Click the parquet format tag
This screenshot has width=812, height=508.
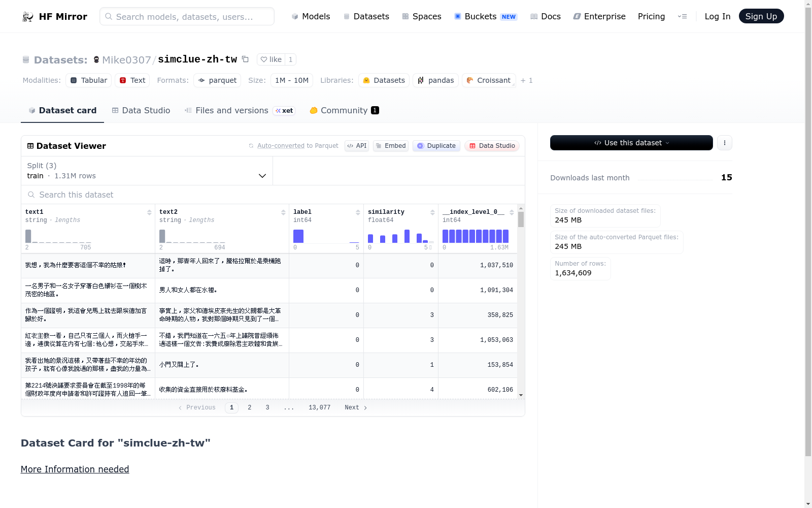pos(217,80)
